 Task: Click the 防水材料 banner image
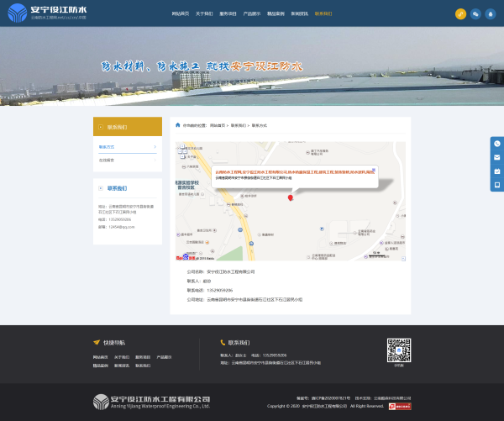pos(252,66)
